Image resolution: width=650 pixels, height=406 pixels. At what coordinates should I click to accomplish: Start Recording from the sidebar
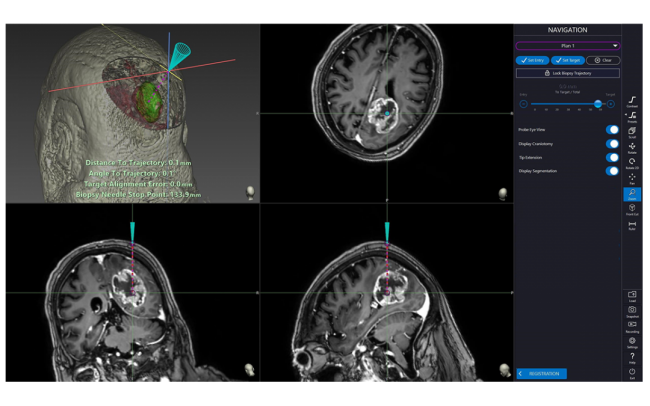coord(632,326)
